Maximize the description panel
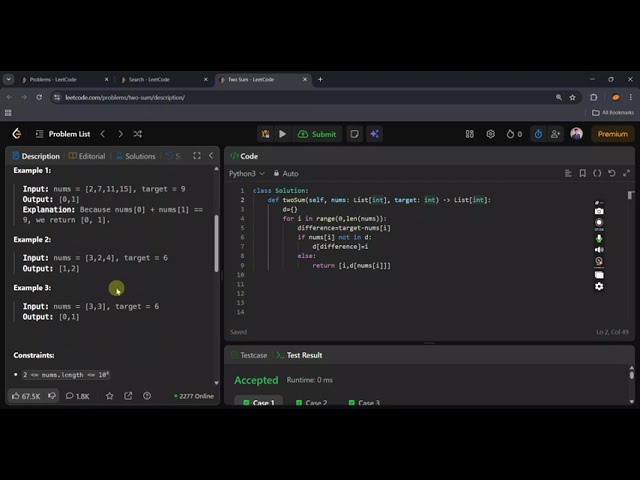Screen dimensions: 640x480 tap(197, 156)
